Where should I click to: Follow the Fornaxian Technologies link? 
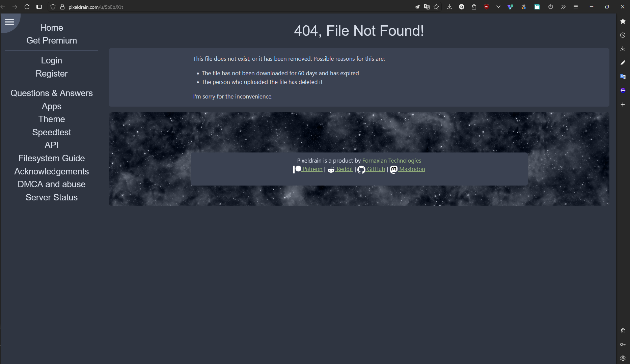click(392, 161)
